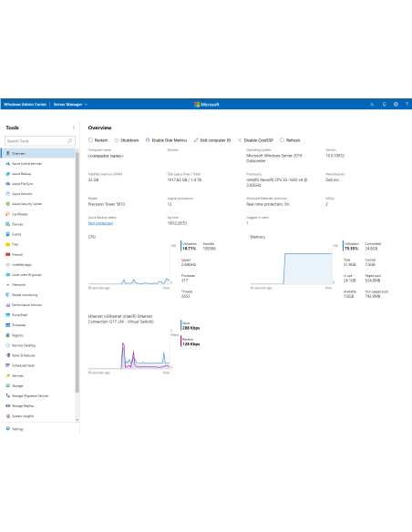This screenshot has width=412, height=532.
Task: Click Microsoft logo in header
Action: pyautogui.click(x=206, y=105)
